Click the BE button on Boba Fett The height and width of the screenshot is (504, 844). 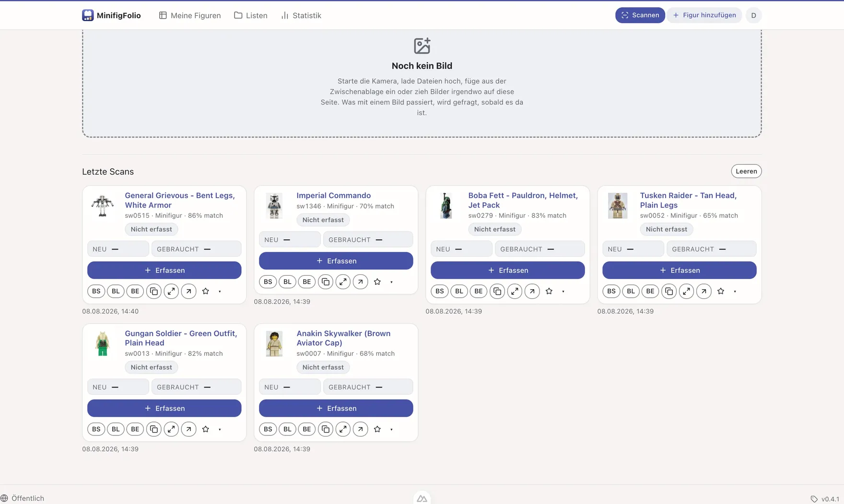coord(479,291)
